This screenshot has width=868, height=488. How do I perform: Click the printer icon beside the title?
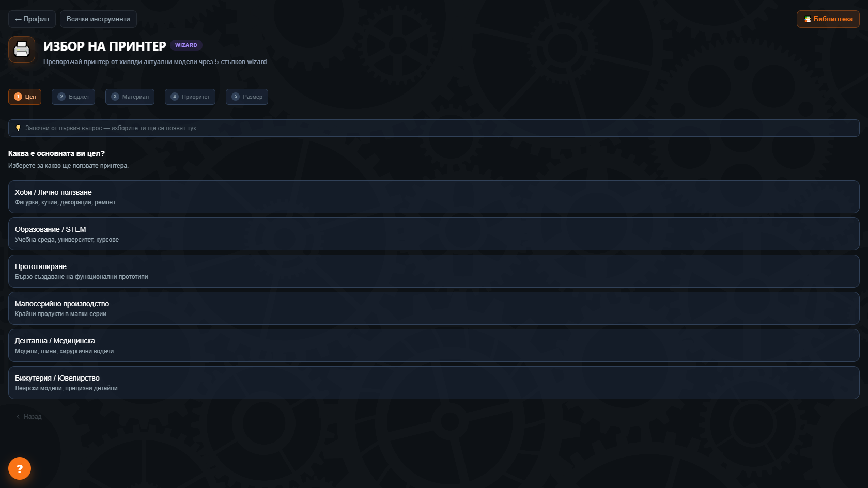click(22, 50)
